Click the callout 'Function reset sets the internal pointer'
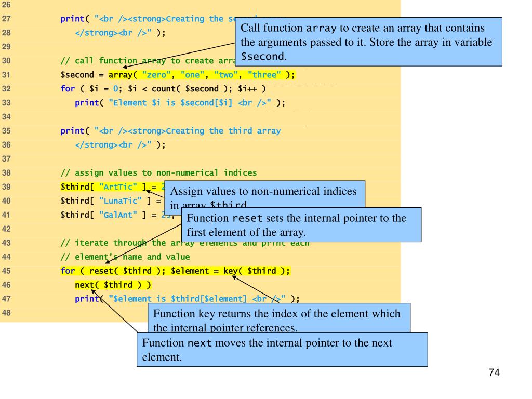 [x=302, y=224]
